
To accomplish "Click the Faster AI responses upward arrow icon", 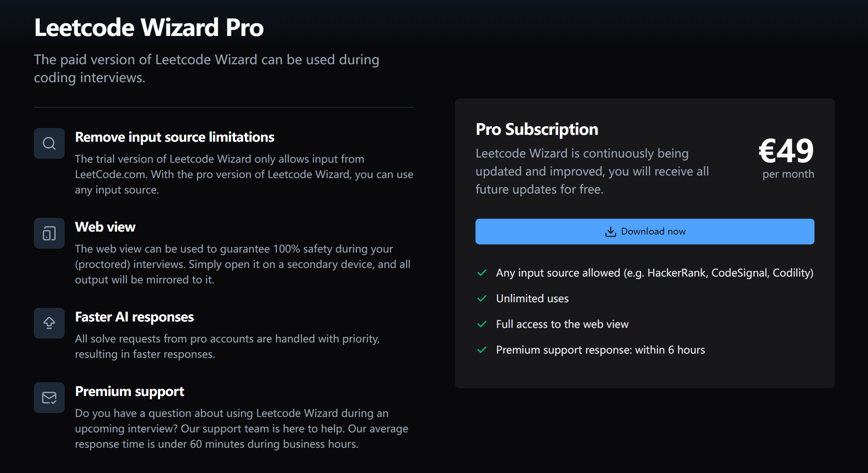I will [49, 323].
